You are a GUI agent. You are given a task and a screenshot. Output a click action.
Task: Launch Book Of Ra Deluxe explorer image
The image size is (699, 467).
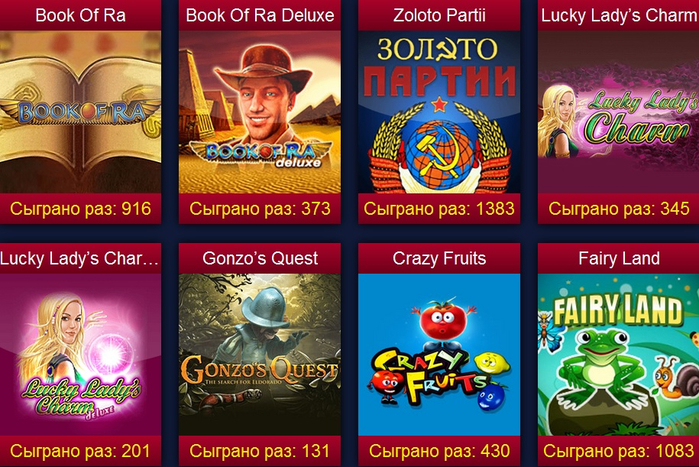click(x=260, y=112)
